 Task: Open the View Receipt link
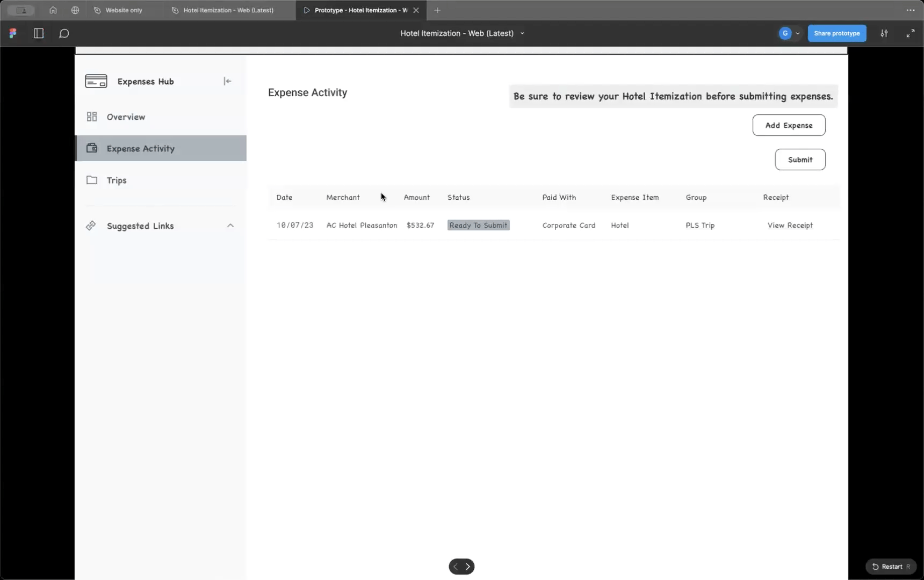coord(790,225)
